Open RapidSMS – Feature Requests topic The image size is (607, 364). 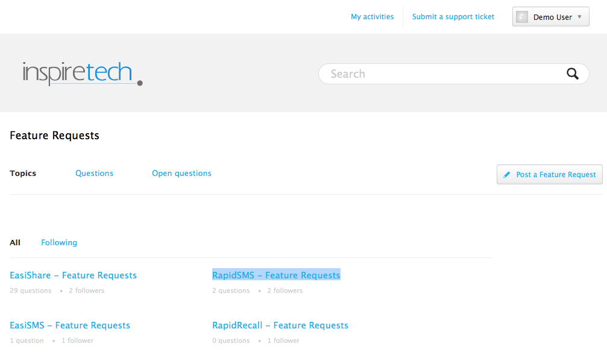[276, 275]
